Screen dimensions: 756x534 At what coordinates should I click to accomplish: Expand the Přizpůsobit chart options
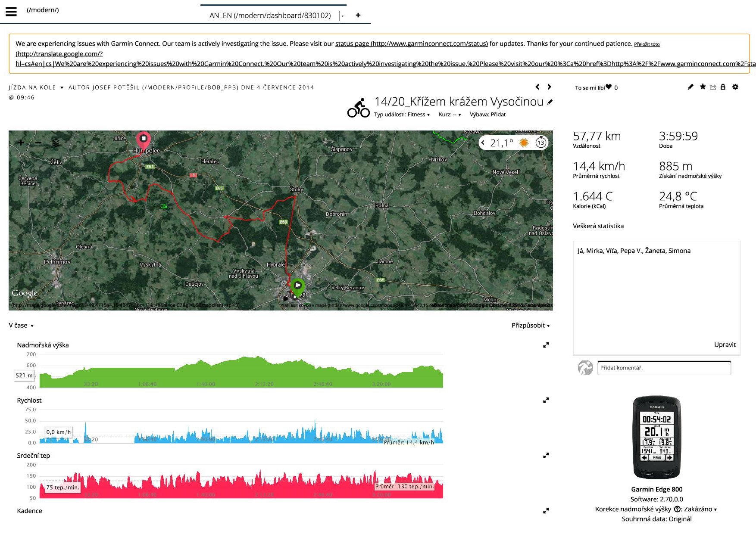pyautogui.click(x=530, y=326)
